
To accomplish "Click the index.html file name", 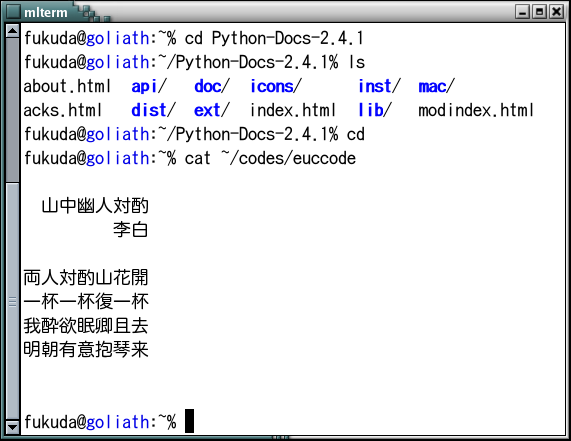I will [293, 110].
